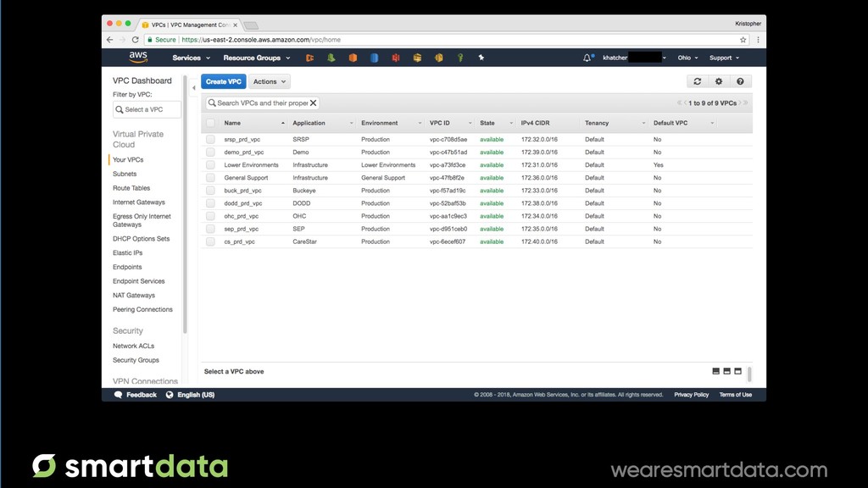Image resolution: width=868 pixels, height=488 pixels.
Task: Collapse the left navigation panel arrow
Action: [194, 87]
